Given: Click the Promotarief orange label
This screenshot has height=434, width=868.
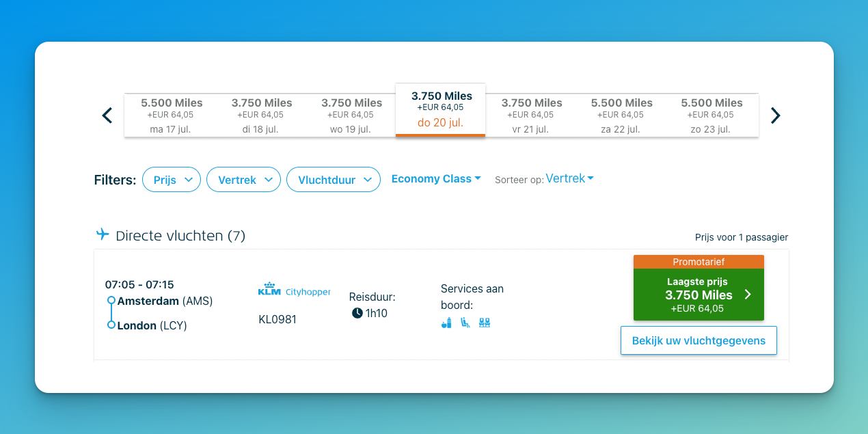Looking at the screenshot, I should [699, 262].
